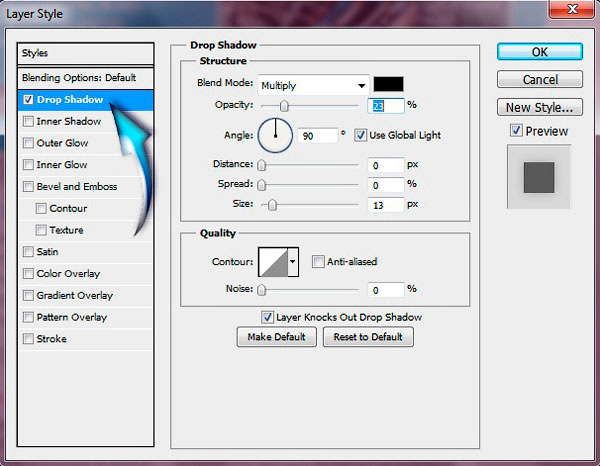Open the Blend Mode Multiply dropdown

(313, 85)
